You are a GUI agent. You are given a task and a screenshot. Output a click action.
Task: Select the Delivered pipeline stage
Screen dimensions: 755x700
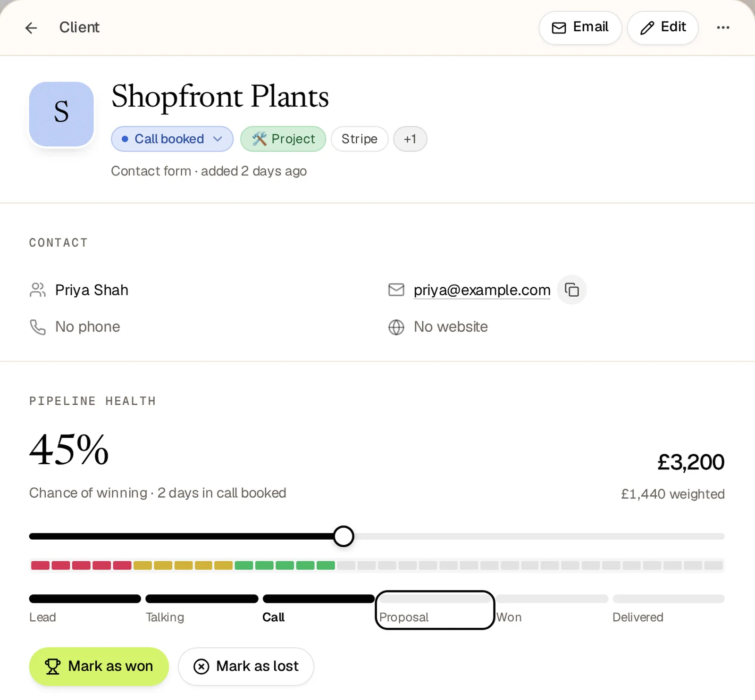(x=669, y=609)
